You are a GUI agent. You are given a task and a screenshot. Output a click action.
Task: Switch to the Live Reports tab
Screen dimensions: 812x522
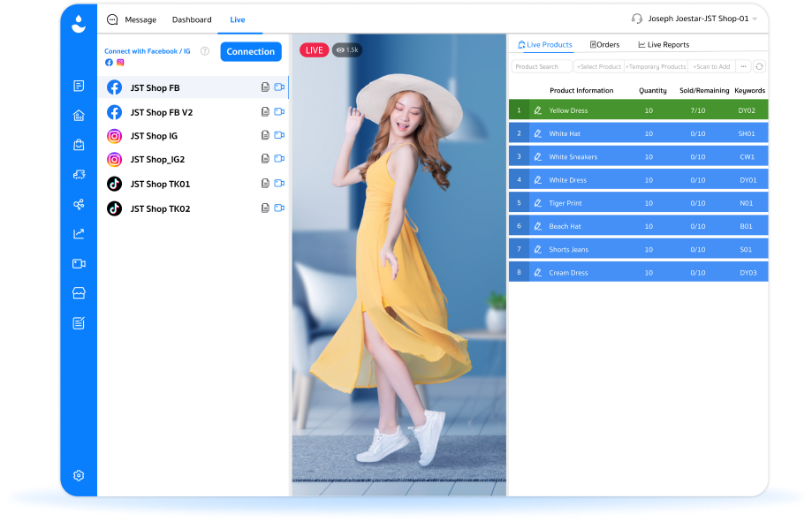pyautogui.click(x=664, y=44)
